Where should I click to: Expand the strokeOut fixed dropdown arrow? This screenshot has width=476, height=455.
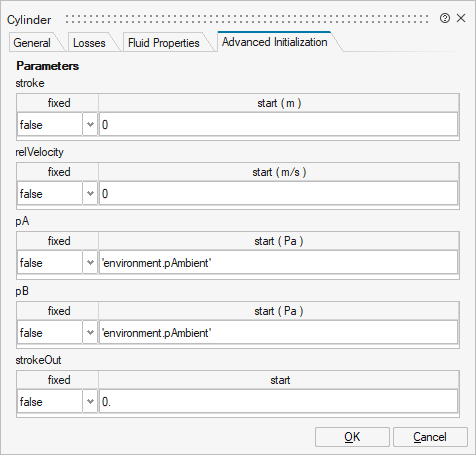click(x=90, y=402)
